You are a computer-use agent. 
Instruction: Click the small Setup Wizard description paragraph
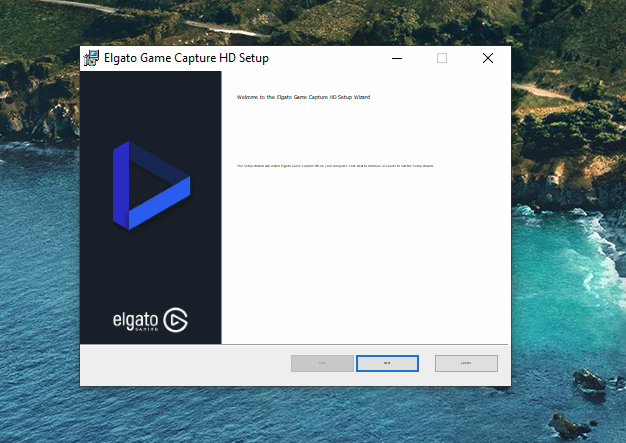pos(335,166)
